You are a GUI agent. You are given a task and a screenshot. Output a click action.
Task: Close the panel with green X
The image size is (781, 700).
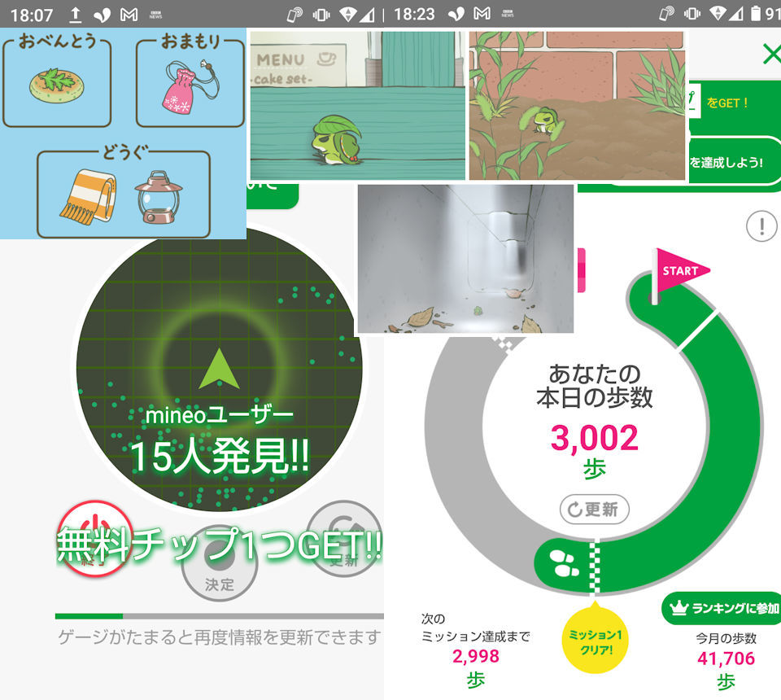tap(772, 54)
